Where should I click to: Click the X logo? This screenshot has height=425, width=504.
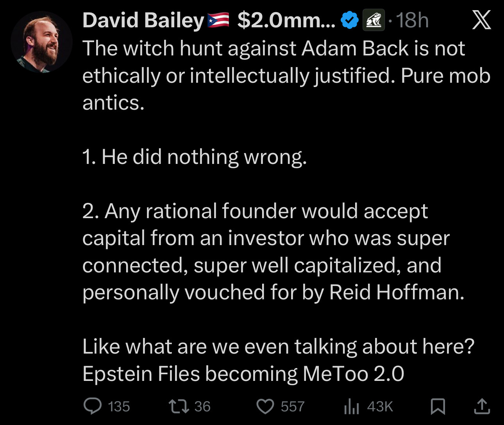[481, 20]
